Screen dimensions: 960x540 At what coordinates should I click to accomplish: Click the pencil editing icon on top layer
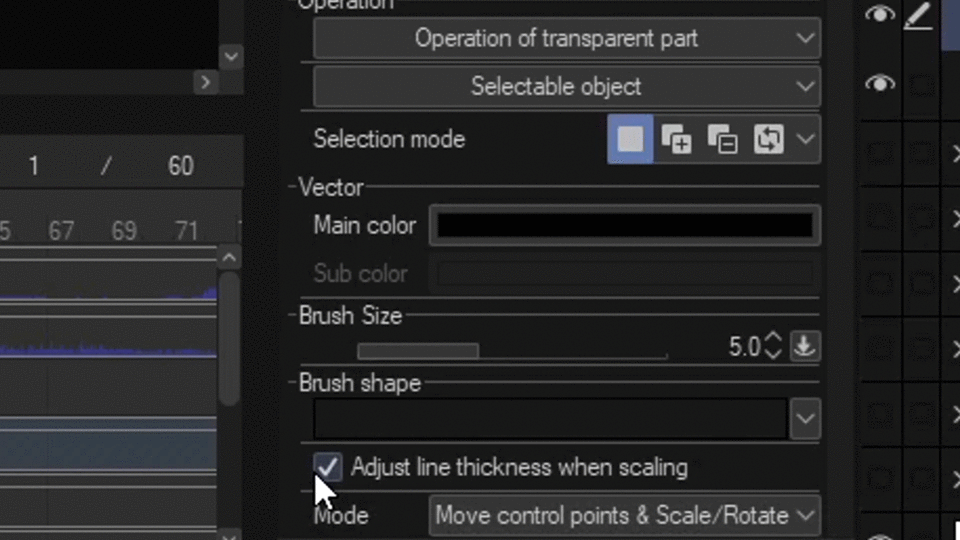coord(918,15)
